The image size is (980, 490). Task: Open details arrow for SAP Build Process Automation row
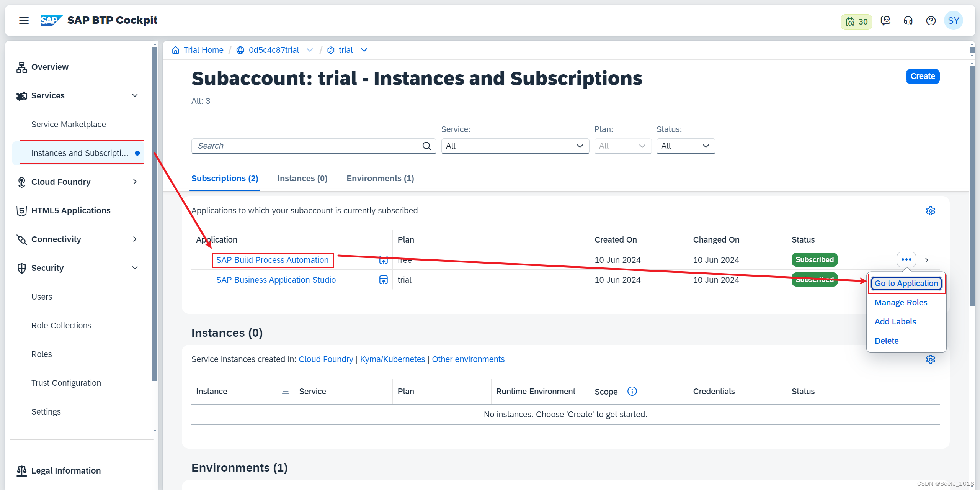click(927, 260)
